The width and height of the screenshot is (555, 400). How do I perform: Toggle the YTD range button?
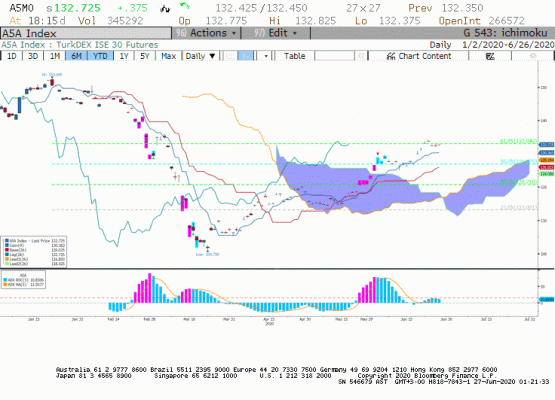[x=100, y=56]
